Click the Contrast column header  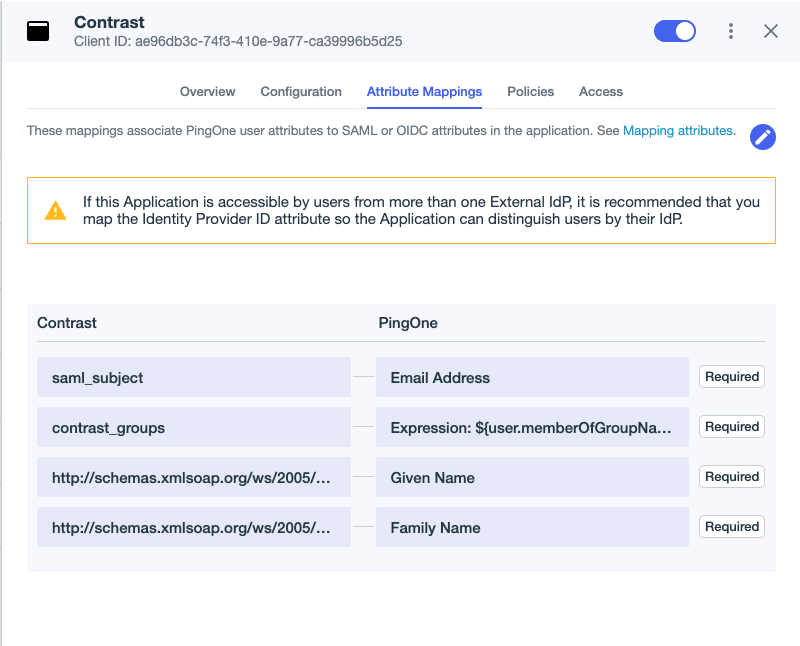(x=67, y=323)
